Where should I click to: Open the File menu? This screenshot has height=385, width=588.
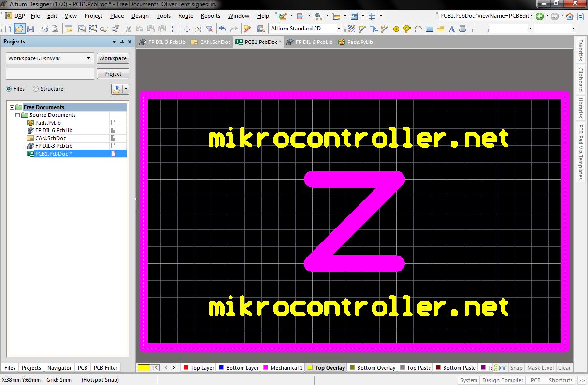pos(36,16)
